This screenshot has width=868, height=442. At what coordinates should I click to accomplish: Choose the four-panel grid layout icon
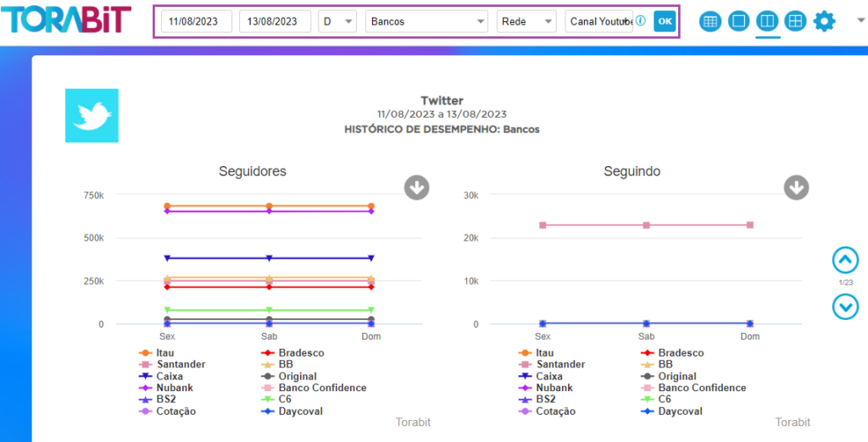click(795, 21)
